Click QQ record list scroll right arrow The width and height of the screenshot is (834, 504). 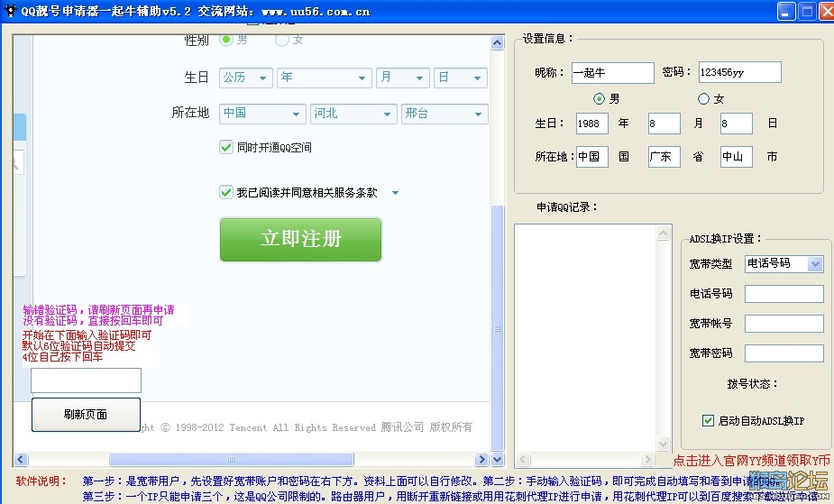point(647,459)
